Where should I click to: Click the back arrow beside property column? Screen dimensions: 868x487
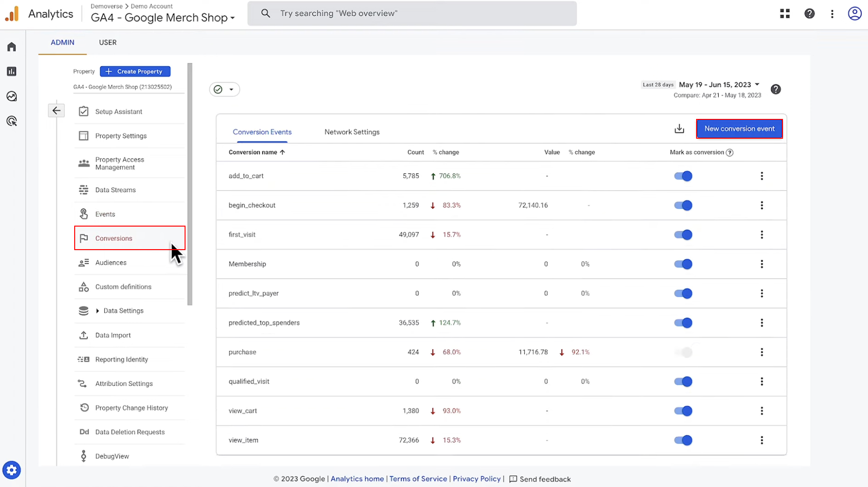pyautogui.click(x=56, y=110)
